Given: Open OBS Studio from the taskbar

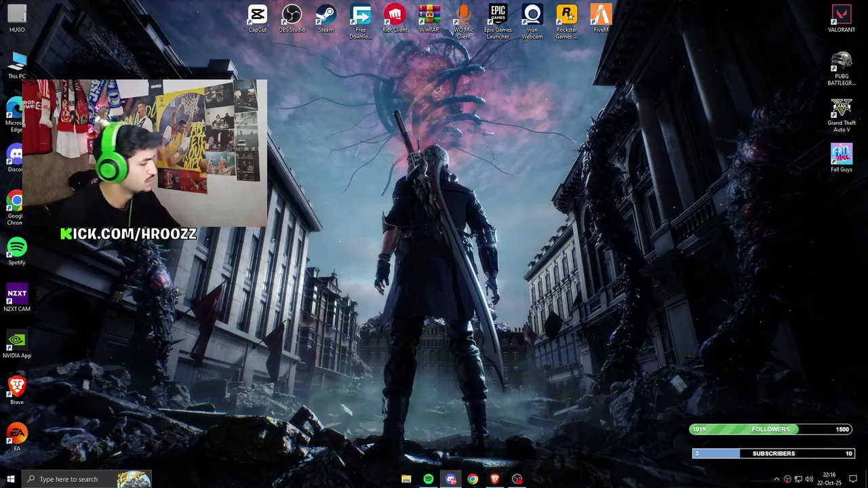Looking at the screenshot, I should point(517,479).
